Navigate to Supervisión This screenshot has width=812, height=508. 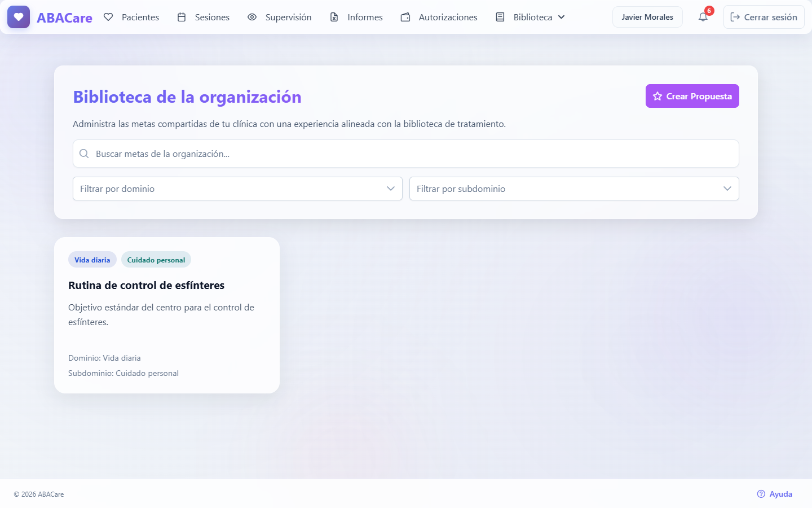coord(280,17)
